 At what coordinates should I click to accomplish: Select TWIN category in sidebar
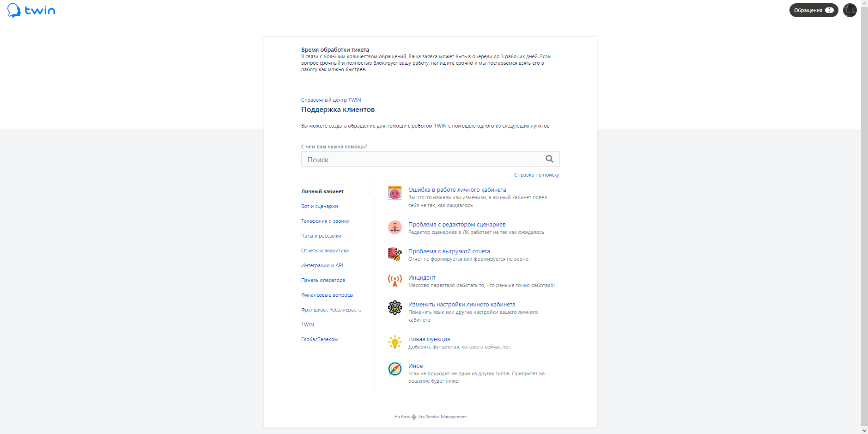[308, 324]
